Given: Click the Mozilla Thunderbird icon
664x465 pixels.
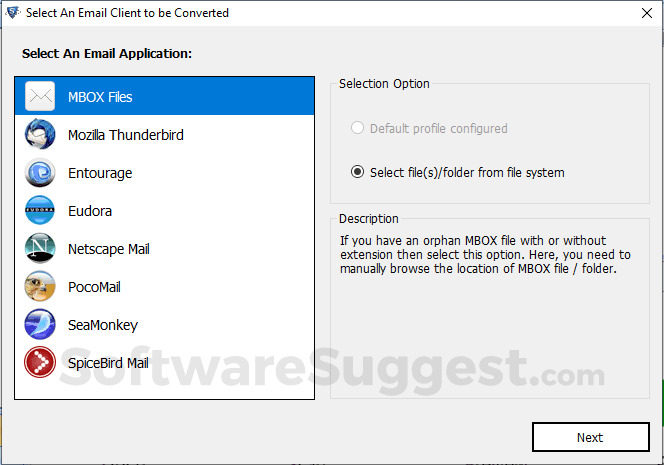Looking at the screenshot, I should coord(40,135).
